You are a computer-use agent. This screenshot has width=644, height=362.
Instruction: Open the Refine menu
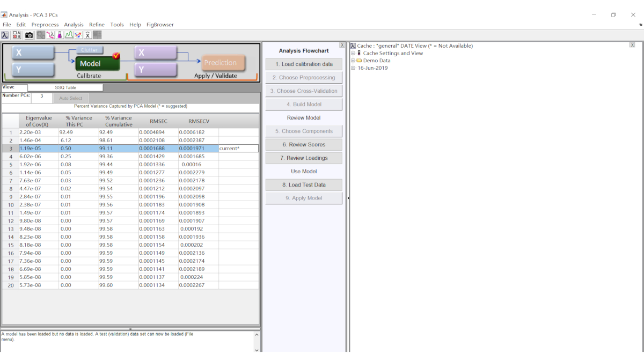click(97, 25)
